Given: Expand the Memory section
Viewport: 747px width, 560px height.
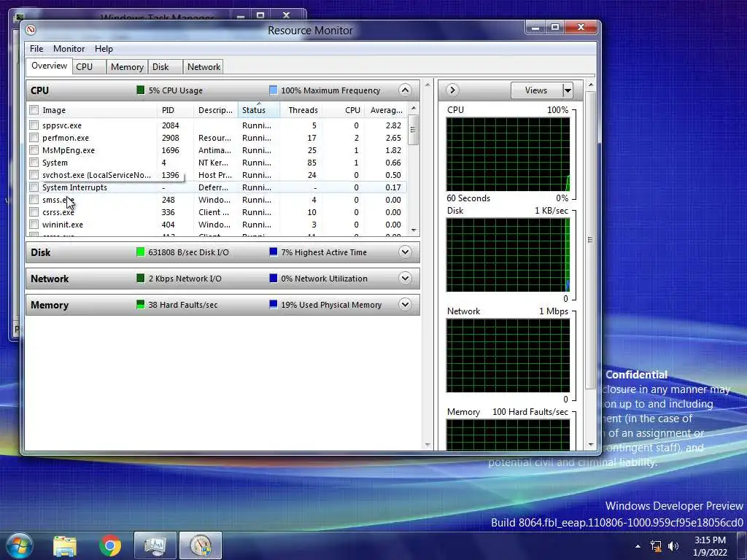Looking at the screenshot, I should [405, 304].
